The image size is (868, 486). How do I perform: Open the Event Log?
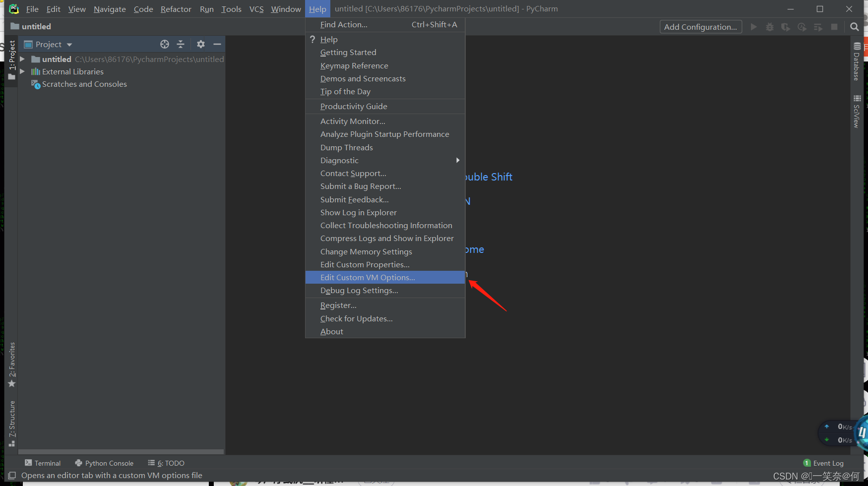click(x=823, y=463)
